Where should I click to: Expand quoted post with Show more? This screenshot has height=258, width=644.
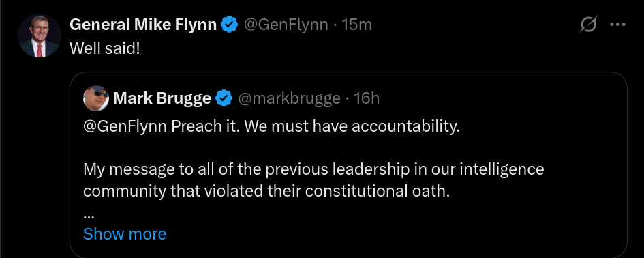coord(125,233)
